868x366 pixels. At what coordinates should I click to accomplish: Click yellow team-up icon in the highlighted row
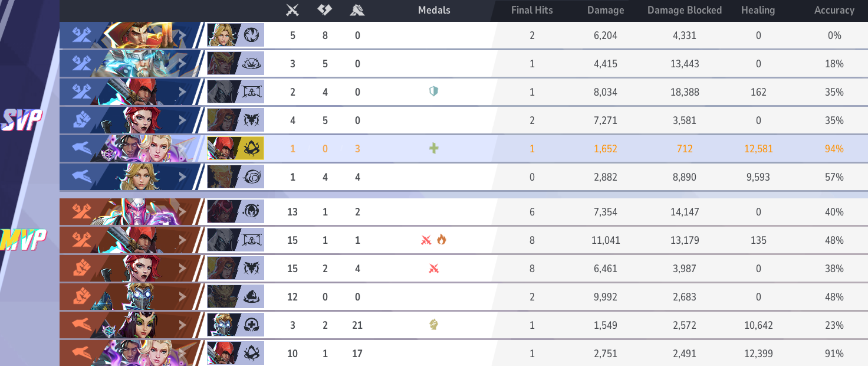pos(252,148)
